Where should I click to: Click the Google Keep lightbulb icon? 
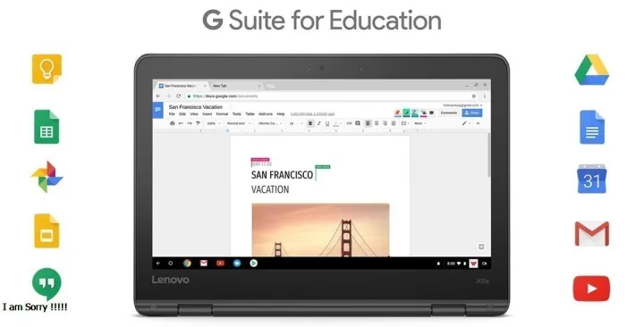pyautogui.click(x=47, y=69)
